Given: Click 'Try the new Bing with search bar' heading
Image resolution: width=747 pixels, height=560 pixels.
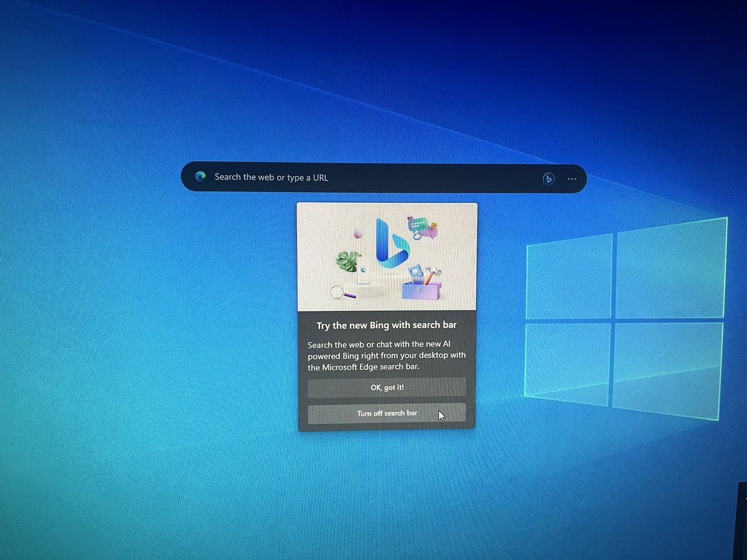Looking at the screenshot, I should point(387,325).
